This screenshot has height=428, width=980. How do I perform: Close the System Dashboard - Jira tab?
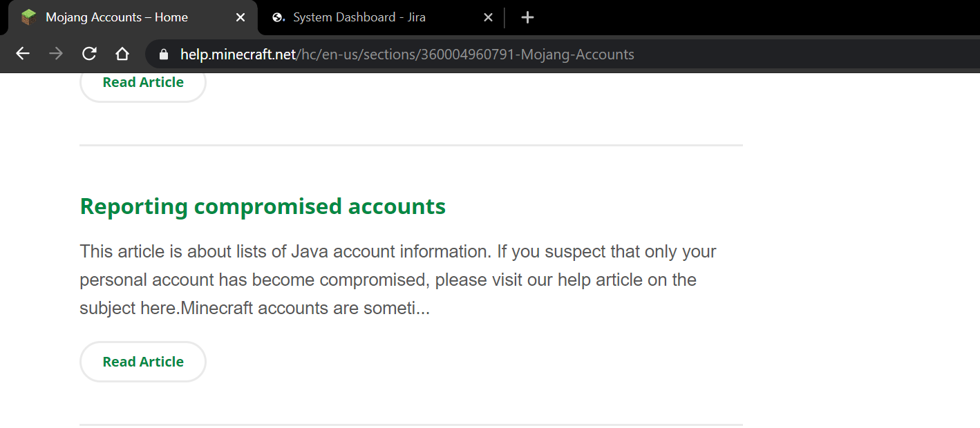488,17
